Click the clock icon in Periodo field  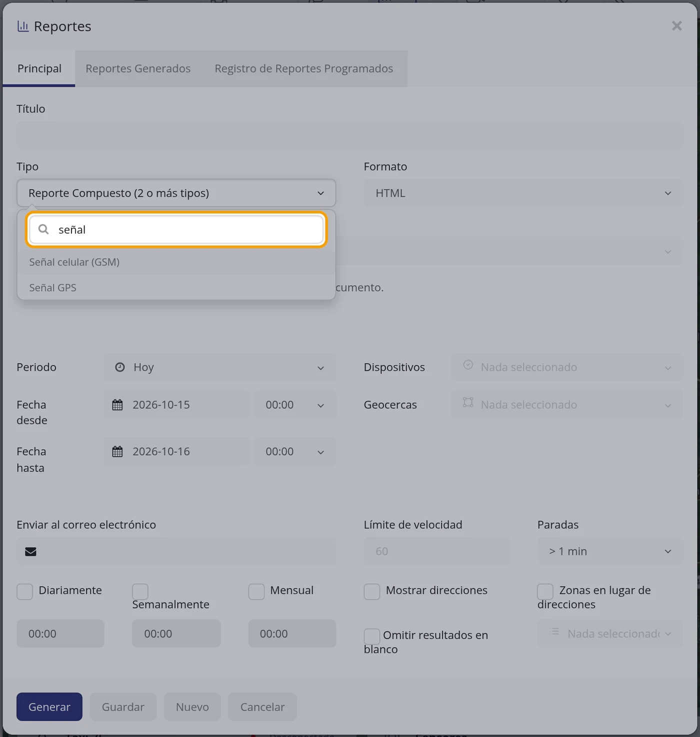120,367
